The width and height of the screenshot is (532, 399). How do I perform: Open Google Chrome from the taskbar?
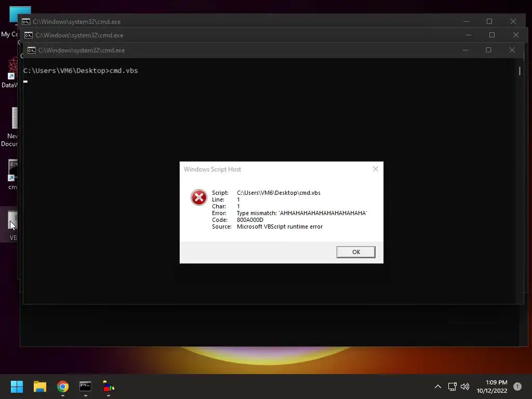[x=63, y=387]
